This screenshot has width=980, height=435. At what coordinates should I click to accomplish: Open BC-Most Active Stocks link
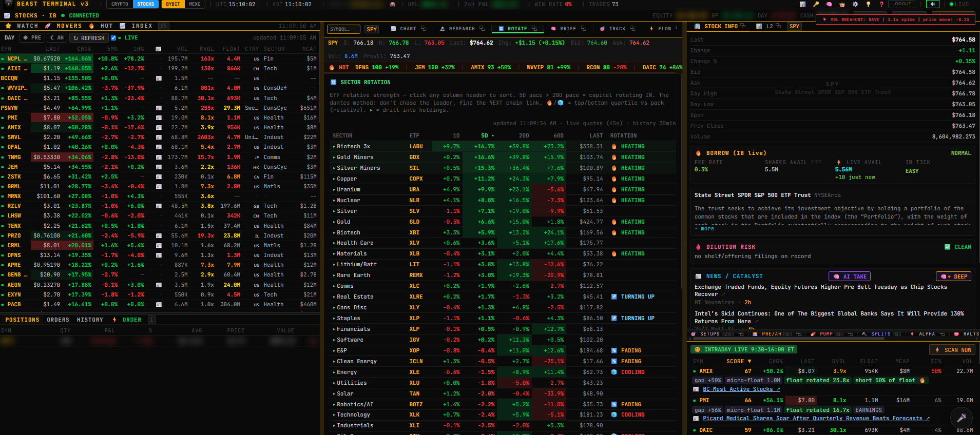click(x=741, y=389)
